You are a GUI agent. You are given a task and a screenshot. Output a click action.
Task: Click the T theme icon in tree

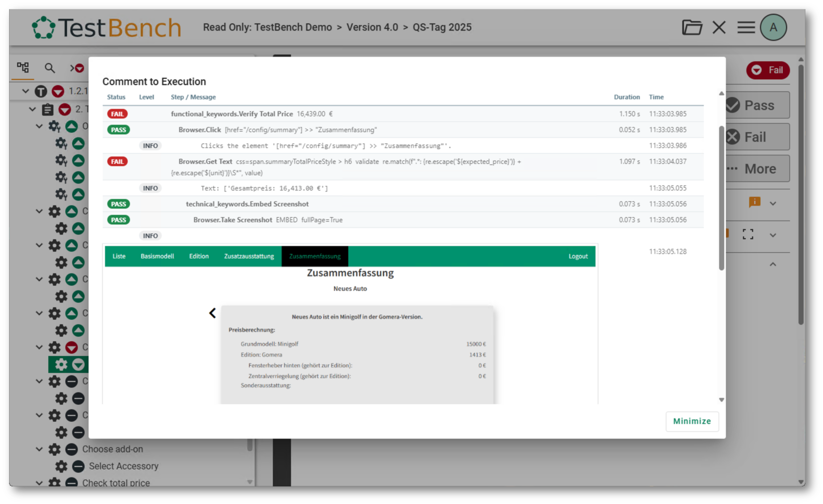[x=41, y=91]
